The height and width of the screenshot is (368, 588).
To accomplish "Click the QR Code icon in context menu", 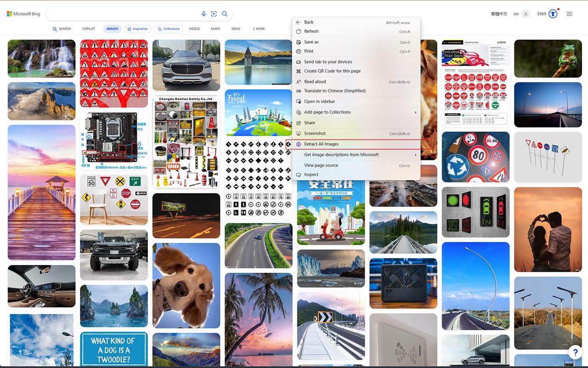I will tap(299, 71).
